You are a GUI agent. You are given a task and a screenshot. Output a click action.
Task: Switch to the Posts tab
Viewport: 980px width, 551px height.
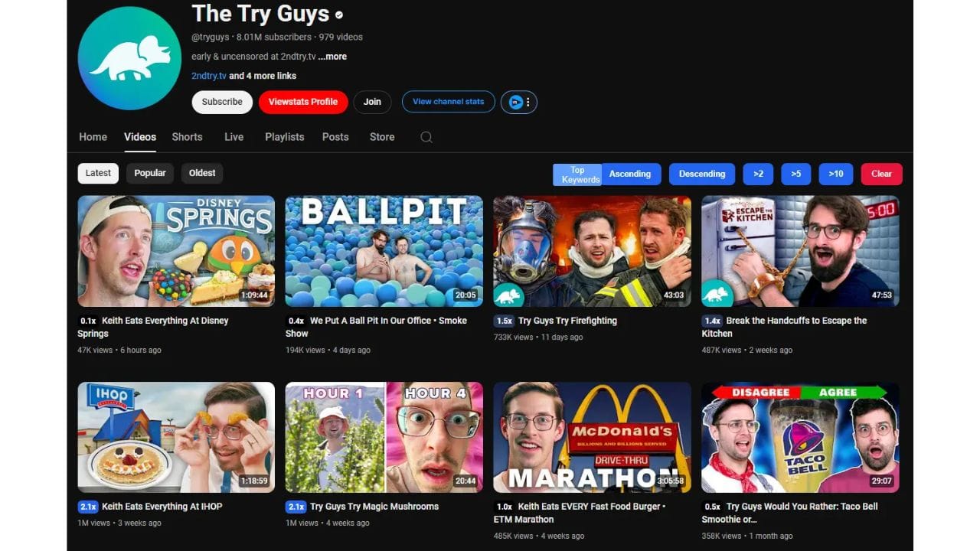point(335,137)
